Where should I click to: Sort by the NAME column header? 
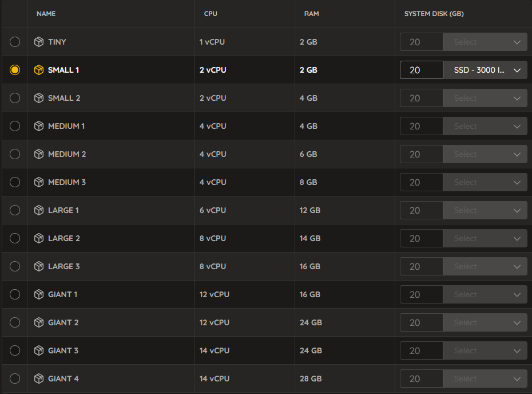click(x=46, y=14)
